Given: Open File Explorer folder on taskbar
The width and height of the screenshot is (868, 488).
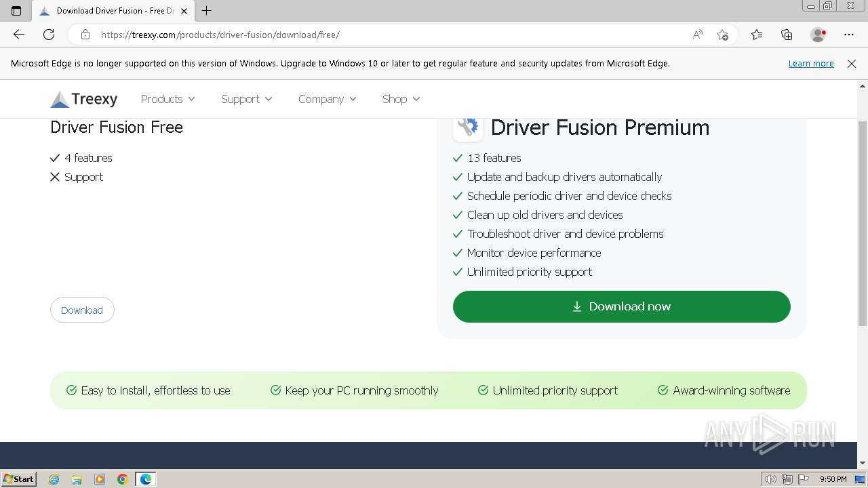Looking at the screenshot, I should pos(77,479).
